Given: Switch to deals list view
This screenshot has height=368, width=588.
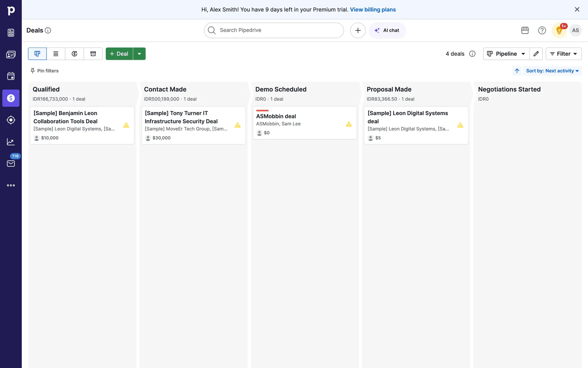Looking at the screenshot, I should [56, 54].
